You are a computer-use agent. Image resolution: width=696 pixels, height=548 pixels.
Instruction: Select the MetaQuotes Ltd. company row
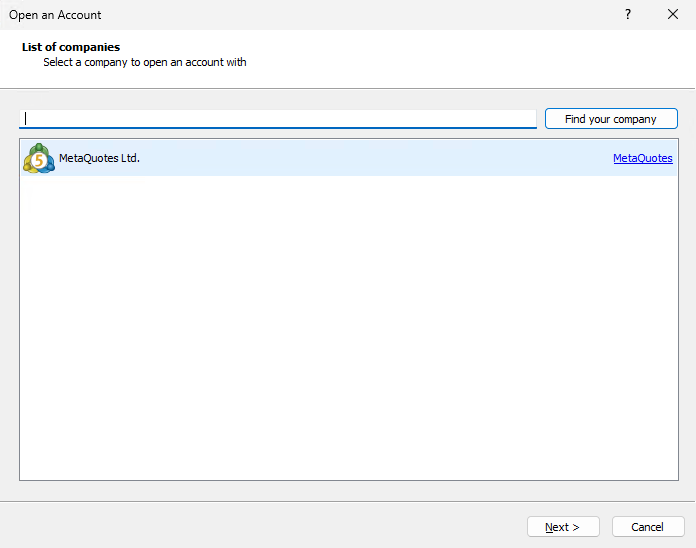click(x=348, y=158)
